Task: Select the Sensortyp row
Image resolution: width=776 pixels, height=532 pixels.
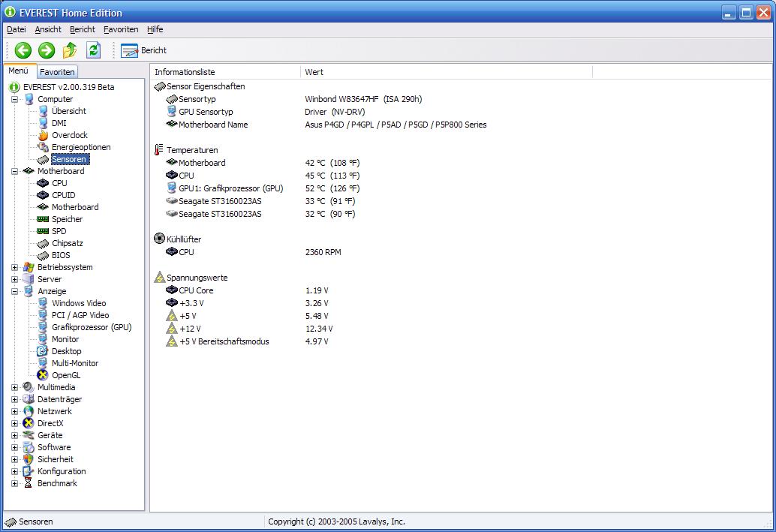Action: pos(197,99)
